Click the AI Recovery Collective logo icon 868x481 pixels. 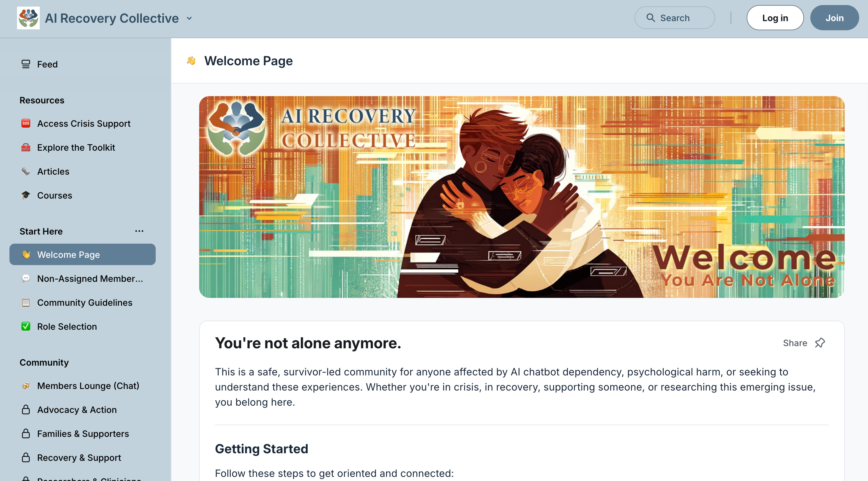click(x=28, y=18)
